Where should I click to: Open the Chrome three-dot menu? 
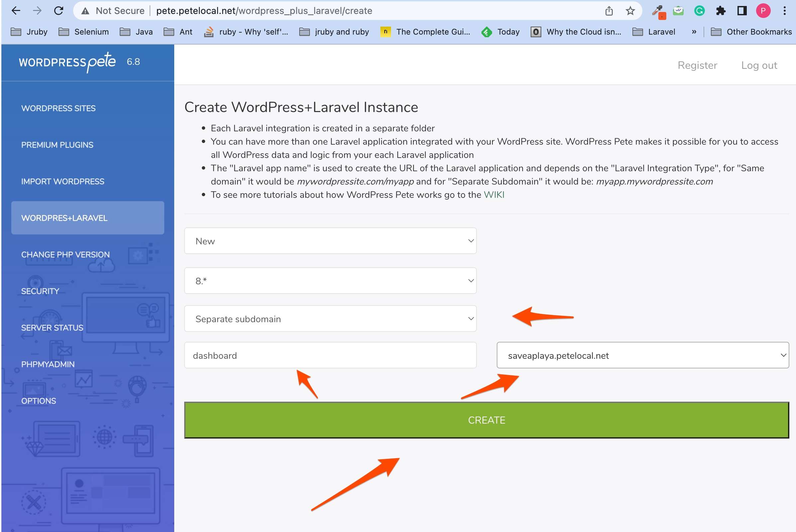click(x=784, y=11)
